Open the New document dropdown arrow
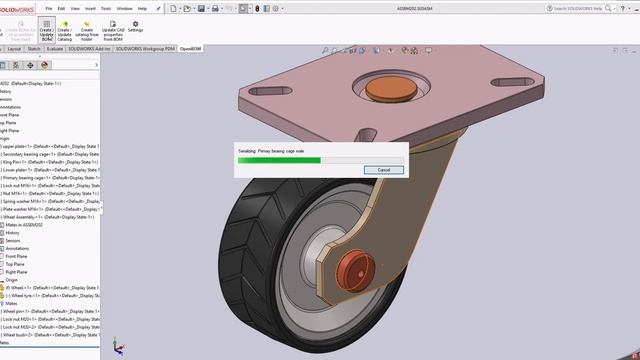This screenshot has height=360, width=640. point(180,9)
